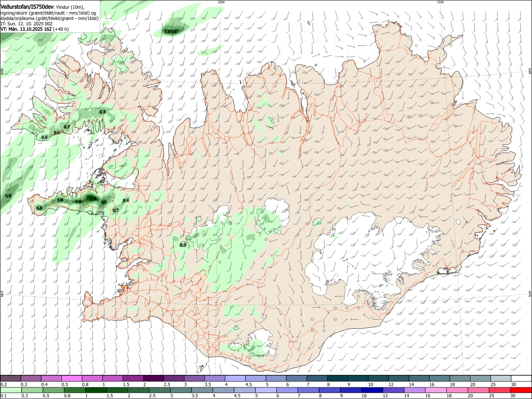Click the 0.1 label under the bottom legend row

pyautogui.click(x=3, y=396)
